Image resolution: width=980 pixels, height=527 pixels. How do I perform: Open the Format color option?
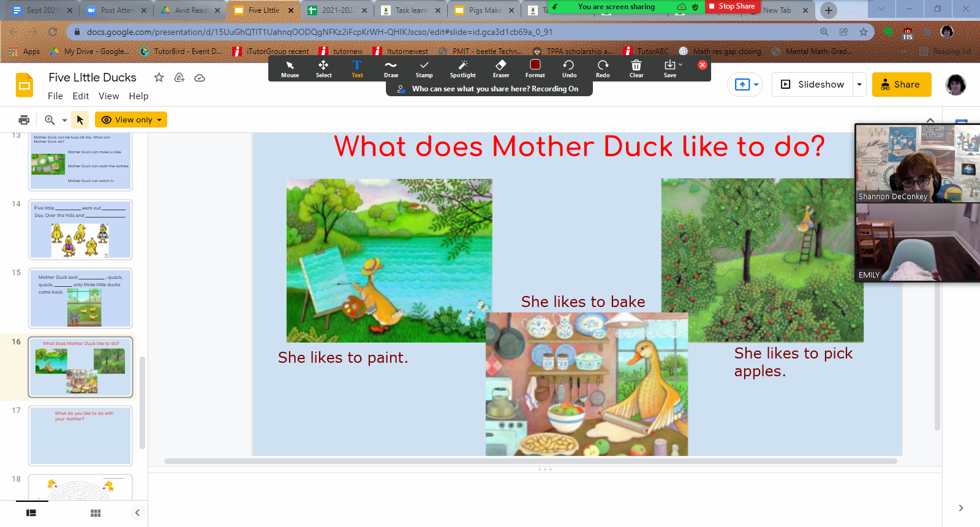535,69
